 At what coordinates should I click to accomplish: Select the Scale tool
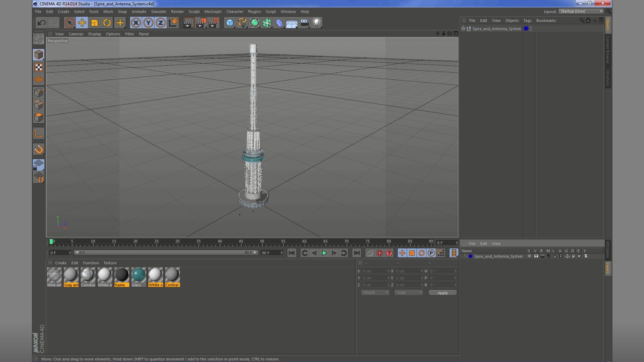(x=95, y=23)
